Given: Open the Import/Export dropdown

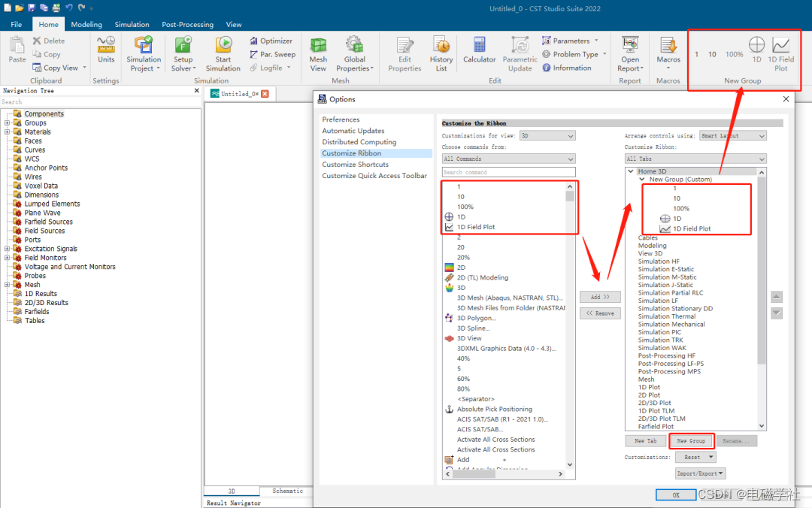Looking at the screenshot, I should (700, 473).
